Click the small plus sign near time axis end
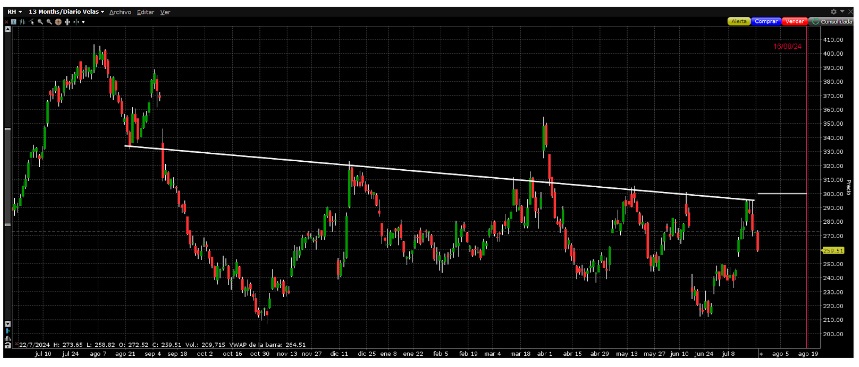Viewport: 859px width, 367px height. tap(761, 354)
